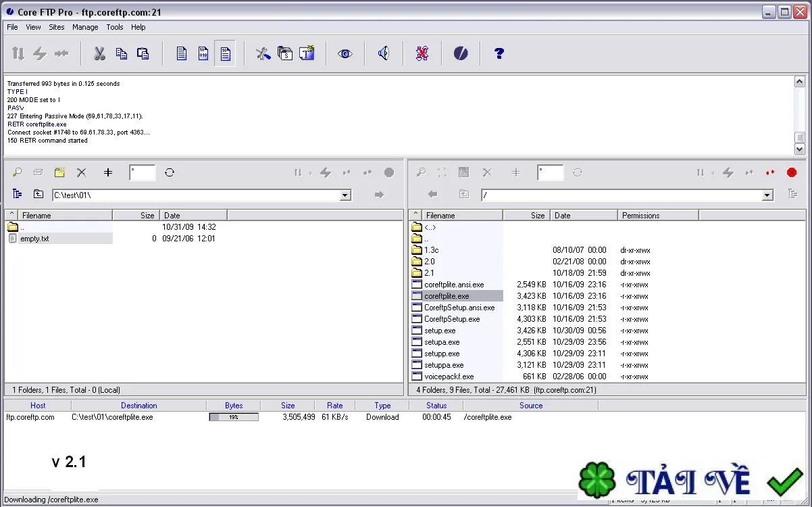
Task: Click the local list sort-toggle caret header
Action: (11, 216)
